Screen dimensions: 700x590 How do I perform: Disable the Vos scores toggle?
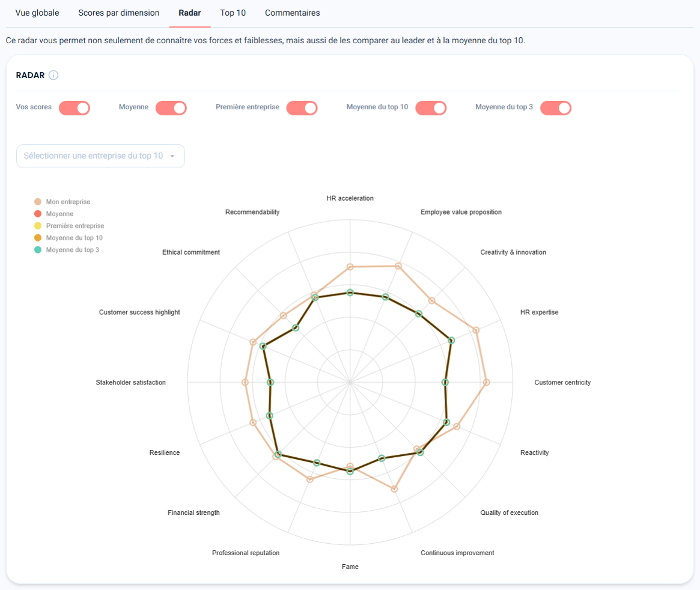[x=75, y=108]
